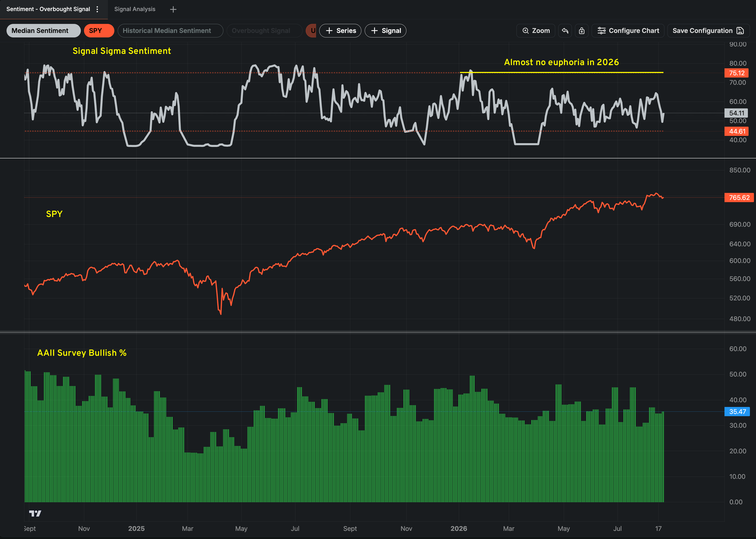Image resolution: width=756 pixels, height=539 pixels.
Task: Add a new tab with plus icon
Action: tap(173, 9)
